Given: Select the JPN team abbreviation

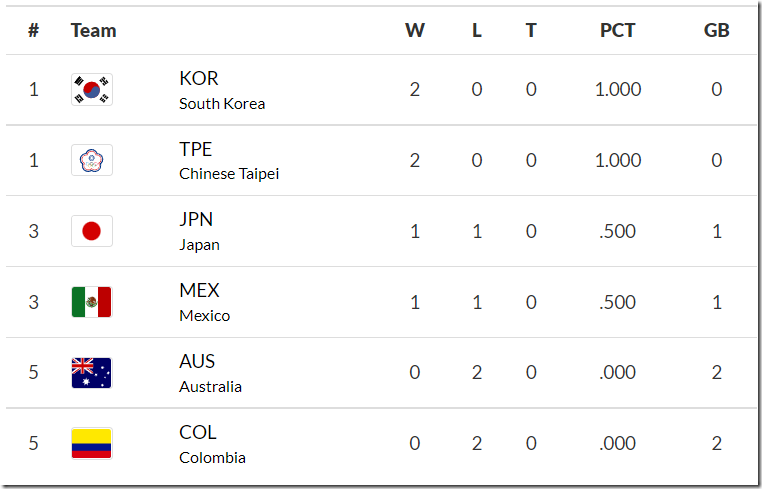Looking at the screenshot, I should 196,220.
